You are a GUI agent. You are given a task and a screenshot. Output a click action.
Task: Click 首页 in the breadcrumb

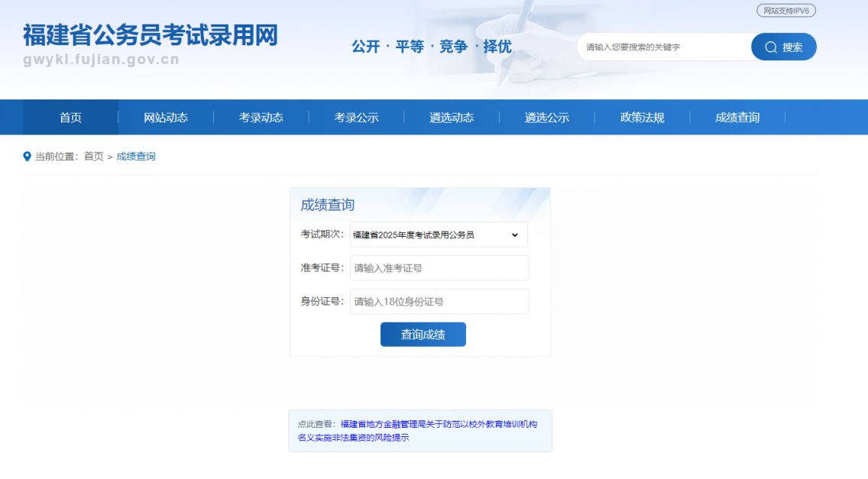tap(93, 157)
